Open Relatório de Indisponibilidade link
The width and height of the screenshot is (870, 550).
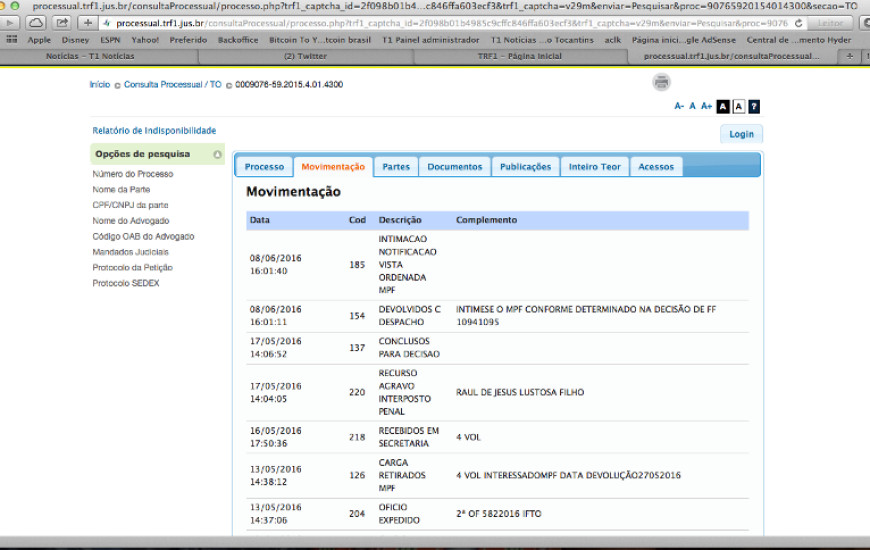pyautogui.click(x=154, y=131)
